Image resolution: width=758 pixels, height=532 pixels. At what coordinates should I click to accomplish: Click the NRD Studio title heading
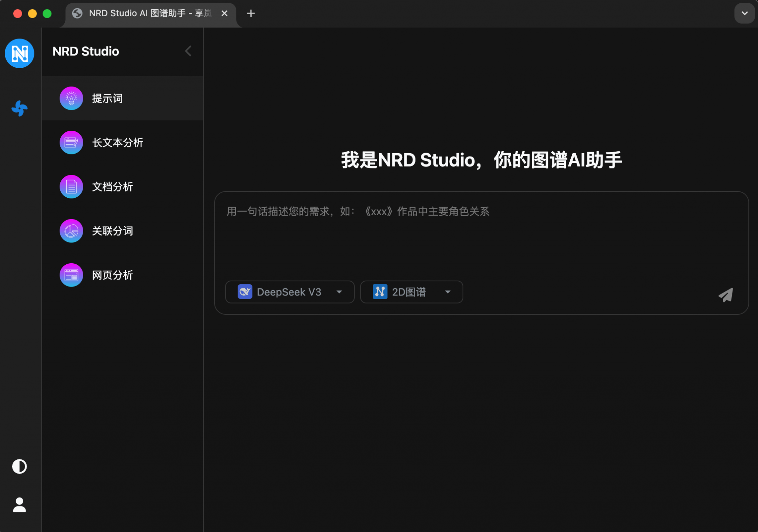[86, 51]
